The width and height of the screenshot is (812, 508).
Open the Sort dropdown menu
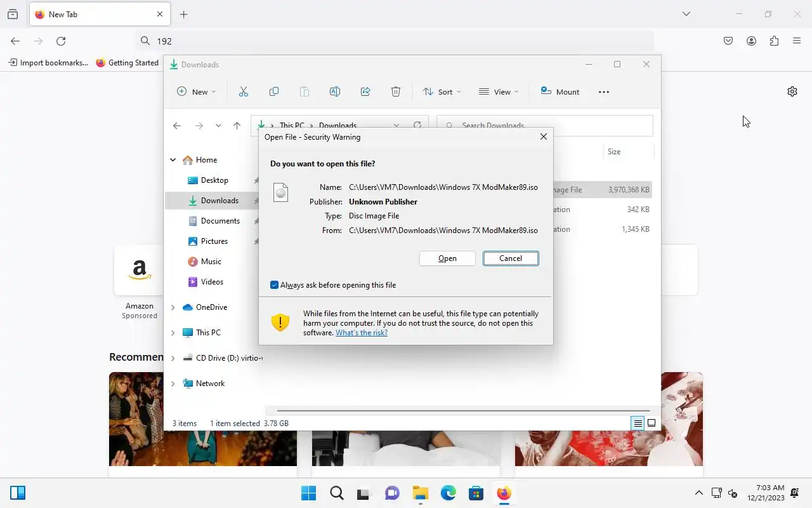tap(442, 92)
